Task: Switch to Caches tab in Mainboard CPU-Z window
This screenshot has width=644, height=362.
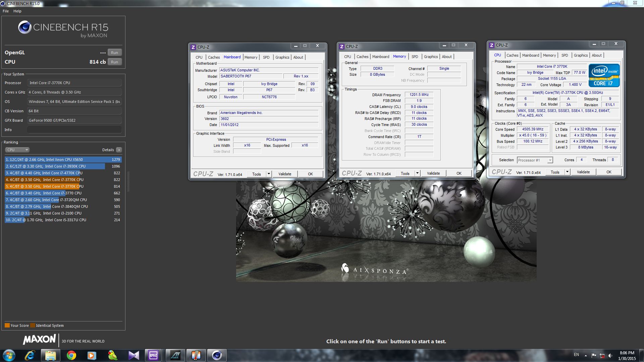Action: (214, 57)
